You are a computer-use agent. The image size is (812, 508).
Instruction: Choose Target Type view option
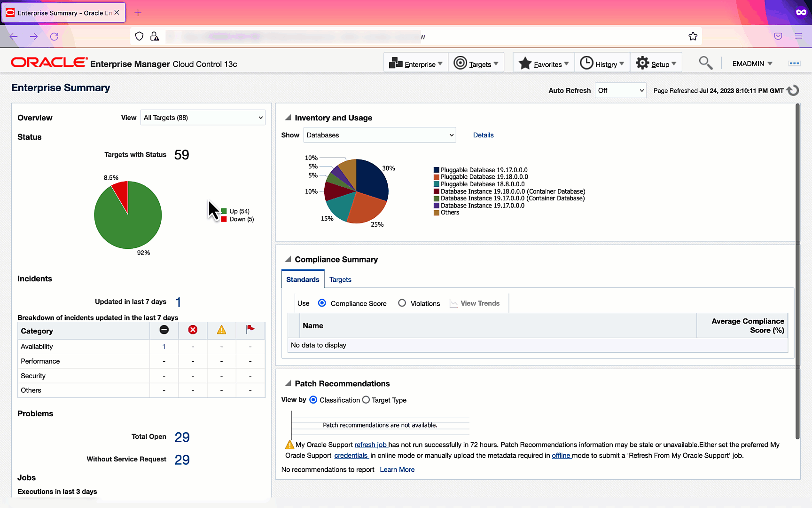[x=366, y=400]
